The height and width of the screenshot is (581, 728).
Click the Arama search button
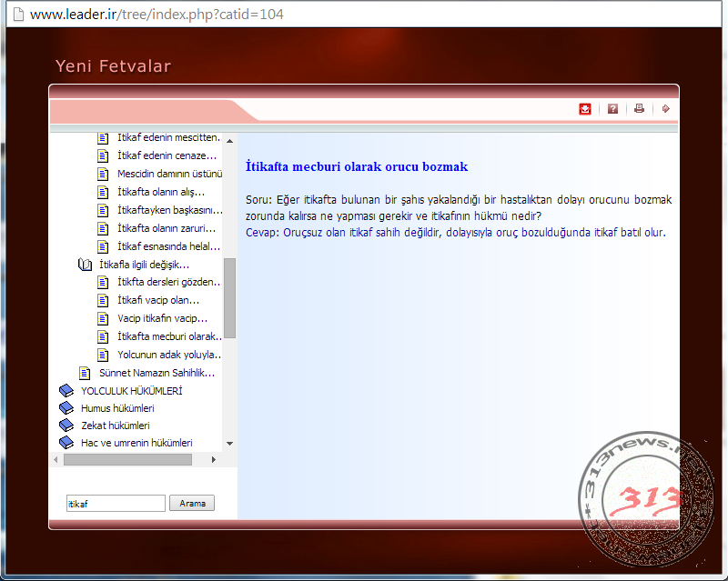[192, 503]
